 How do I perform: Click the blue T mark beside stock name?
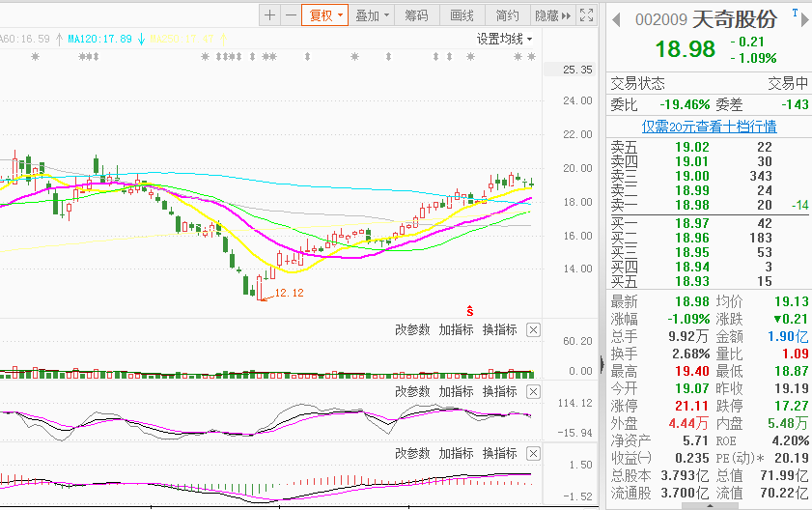tap(796, 14)
